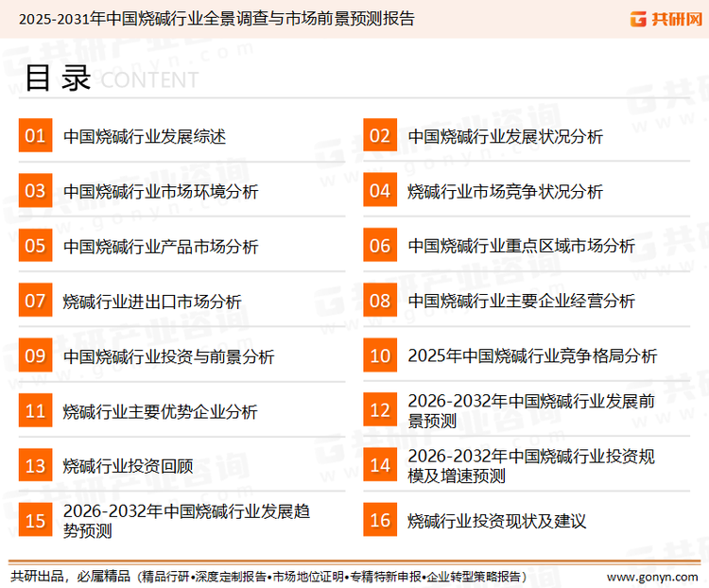
Task: Select chapter 烧碱行业主要优势企业分析
Action: pyautogui.click(x=161, y=411)
